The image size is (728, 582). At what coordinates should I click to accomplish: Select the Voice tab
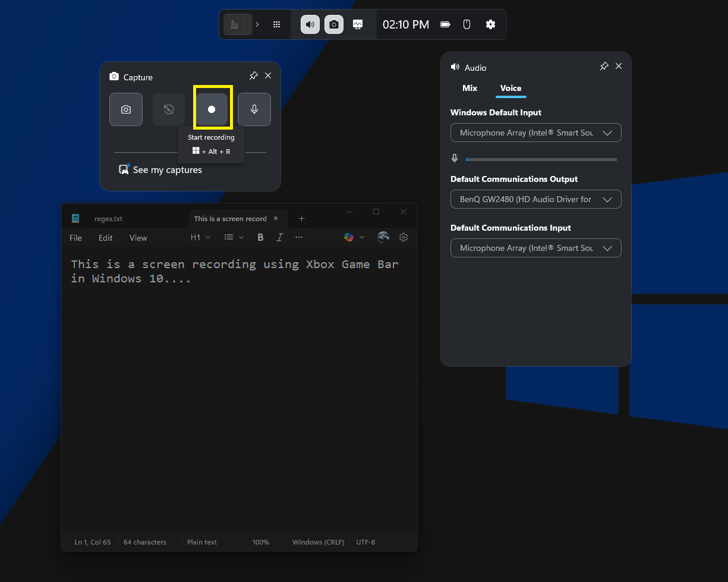pyautogui.click(x=510, y=88)
